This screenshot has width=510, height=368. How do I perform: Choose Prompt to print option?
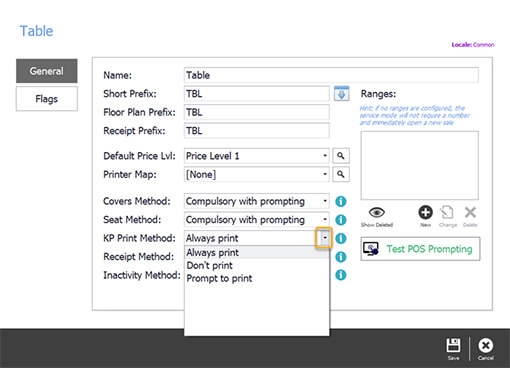[257, 278]
